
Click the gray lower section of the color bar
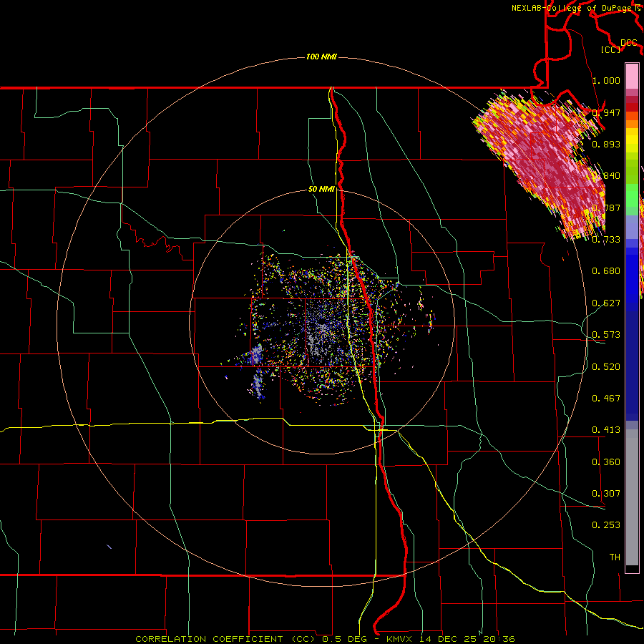[632, 497]
